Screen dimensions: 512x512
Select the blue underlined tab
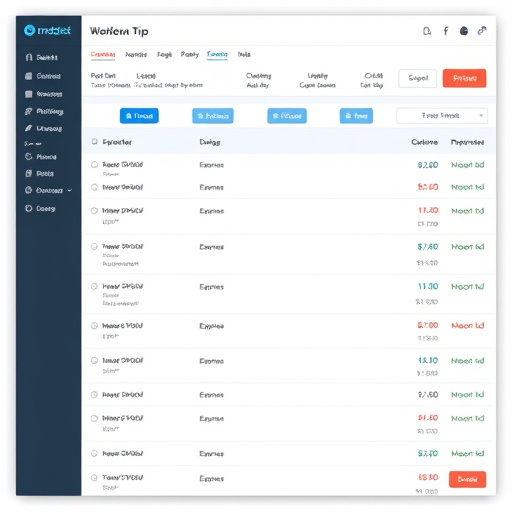click(217, 54)
